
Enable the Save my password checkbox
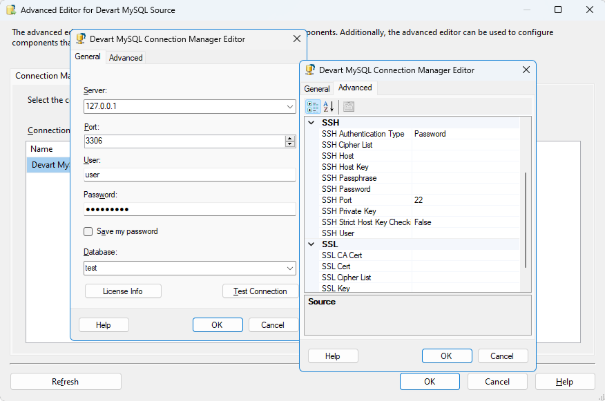pyautogui.click(x=89, y=231)
